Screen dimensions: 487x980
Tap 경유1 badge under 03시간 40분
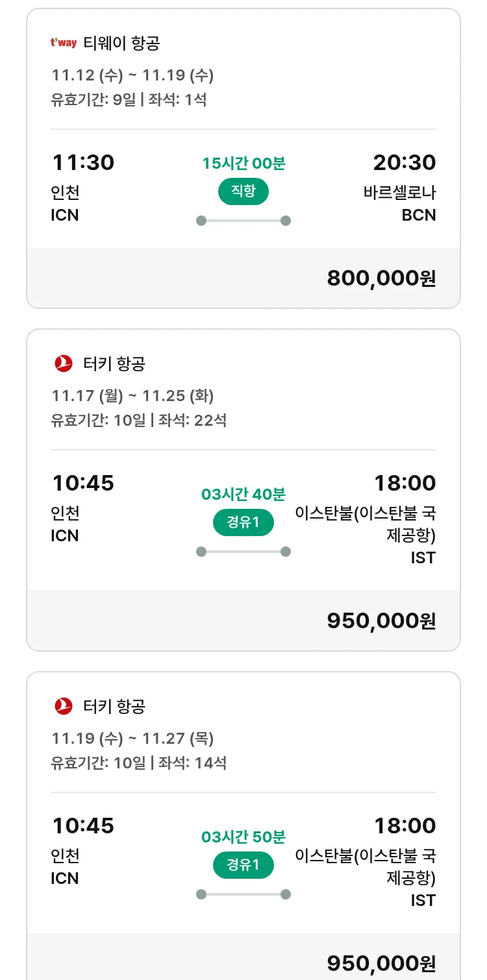(243, 522)
